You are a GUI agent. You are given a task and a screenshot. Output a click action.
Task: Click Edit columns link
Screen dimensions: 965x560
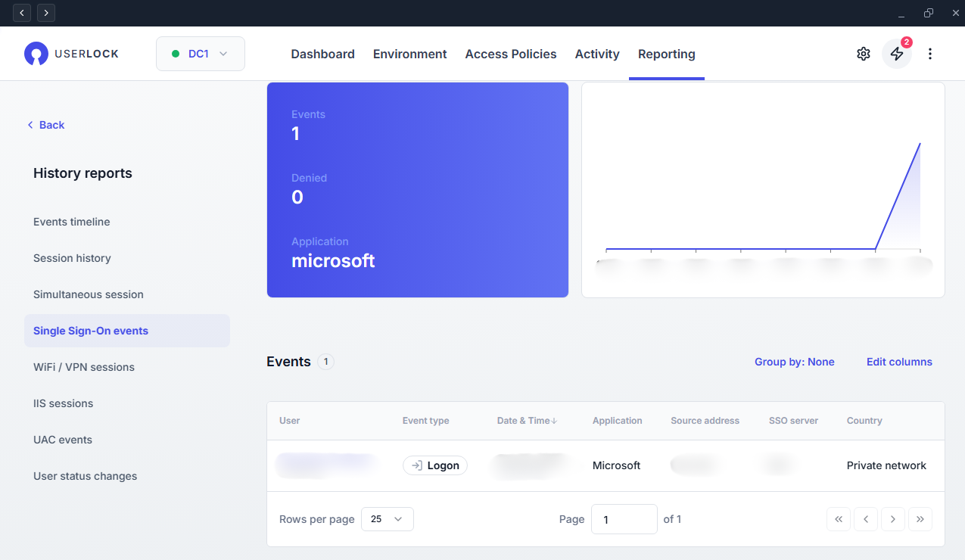(x=899, y=362)
